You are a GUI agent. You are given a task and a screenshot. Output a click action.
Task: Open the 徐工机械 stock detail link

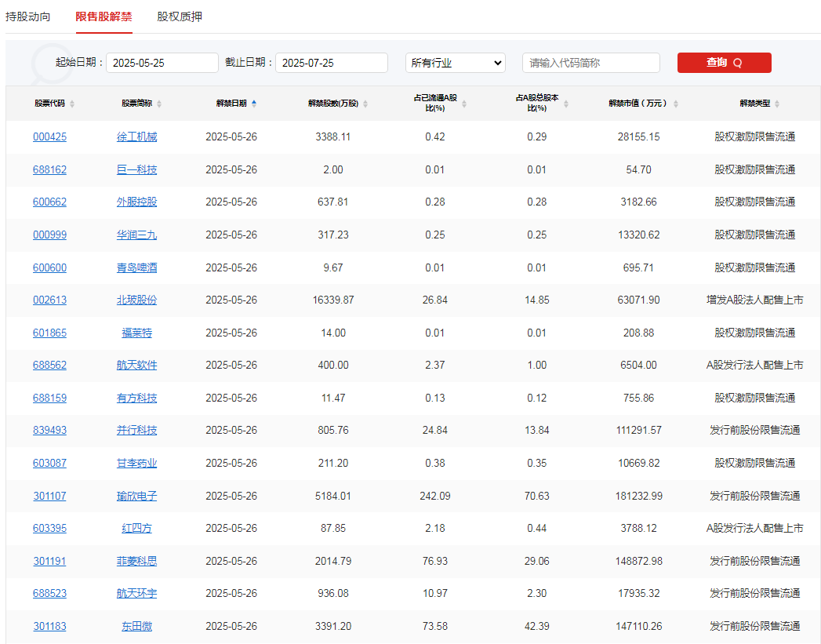[136, 136]
